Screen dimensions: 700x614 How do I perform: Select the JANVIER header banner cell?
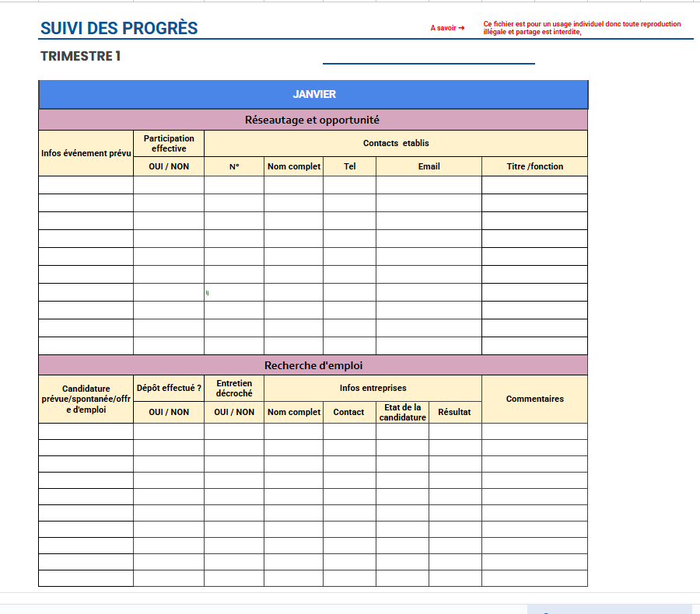[x=313, y=94]
